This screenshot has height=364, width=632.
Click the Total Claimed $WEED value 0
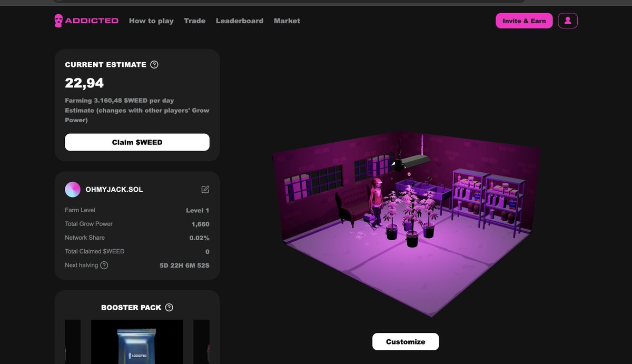pos(208,251)
